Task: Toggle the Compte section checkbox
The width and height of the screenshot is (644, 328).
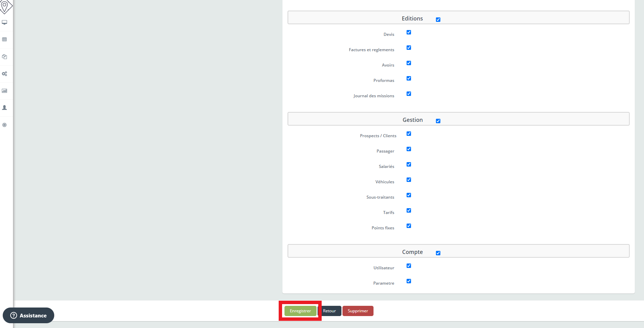Action: click(438, 253)
